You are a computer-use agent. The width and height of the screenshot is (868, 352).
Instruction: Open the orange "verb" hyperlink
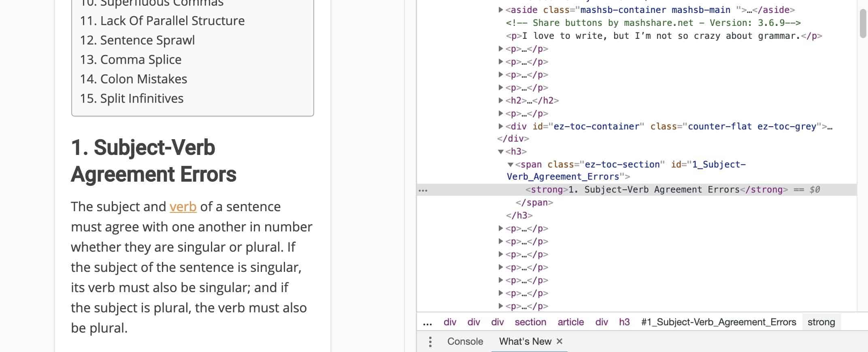pos(183,207)
